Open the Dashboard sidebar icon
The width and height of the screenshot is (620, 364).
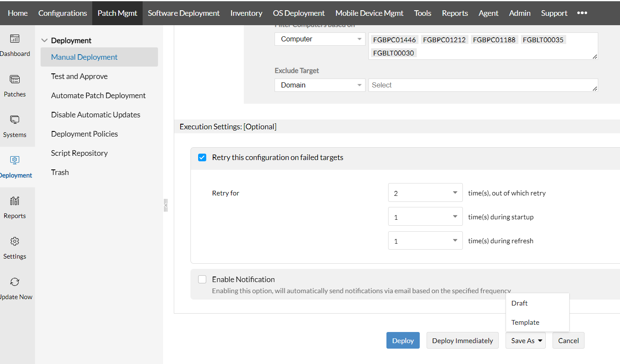pos(15,39)
